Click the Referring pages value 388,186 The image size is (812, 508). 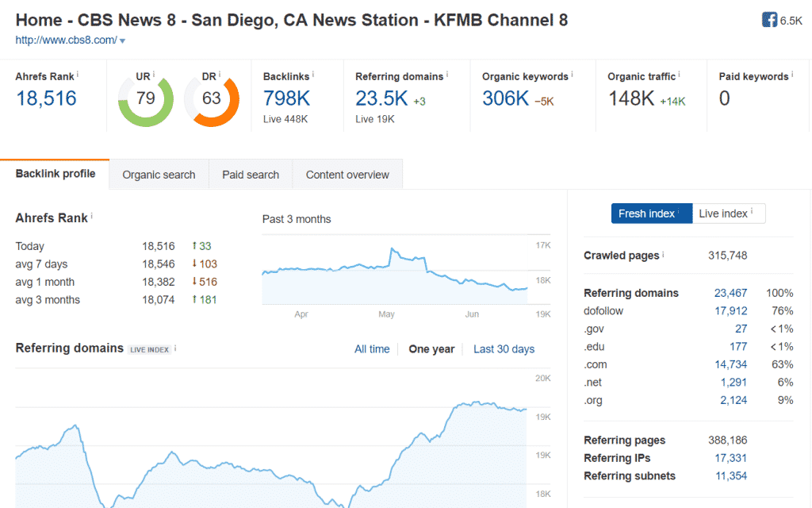728,440
